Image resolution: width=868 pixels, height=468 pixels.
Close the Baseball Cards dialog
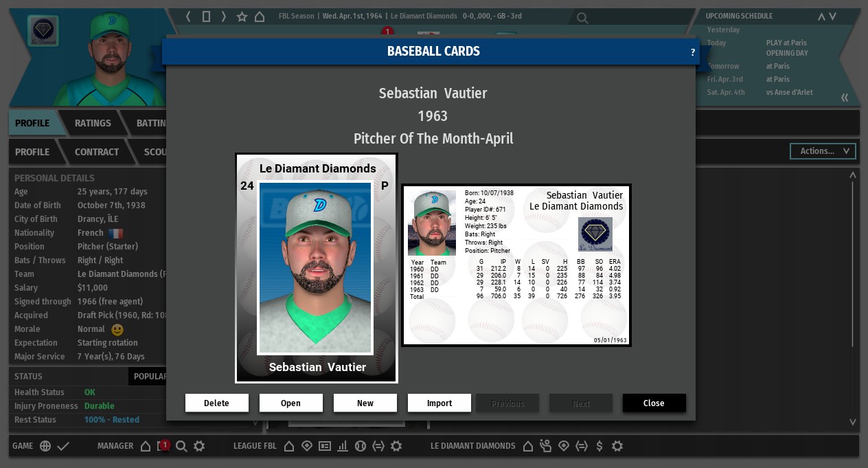654,403
